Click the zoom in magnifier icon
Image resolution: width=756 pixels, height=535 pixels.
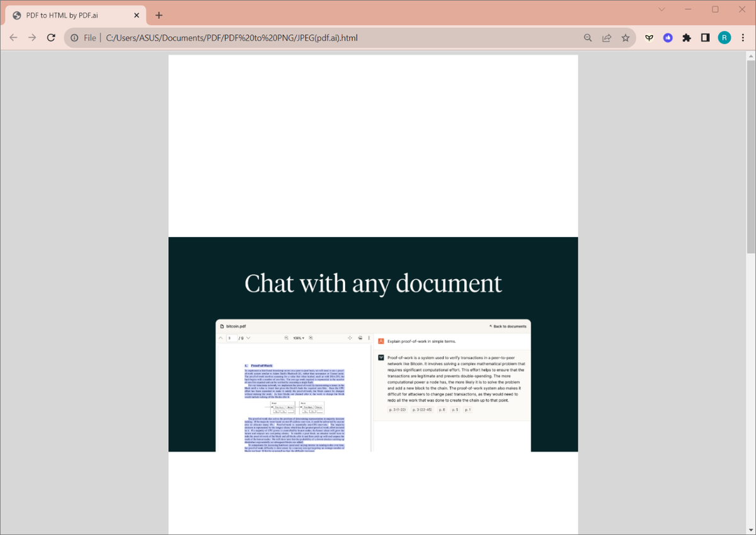tap(310, 338)
